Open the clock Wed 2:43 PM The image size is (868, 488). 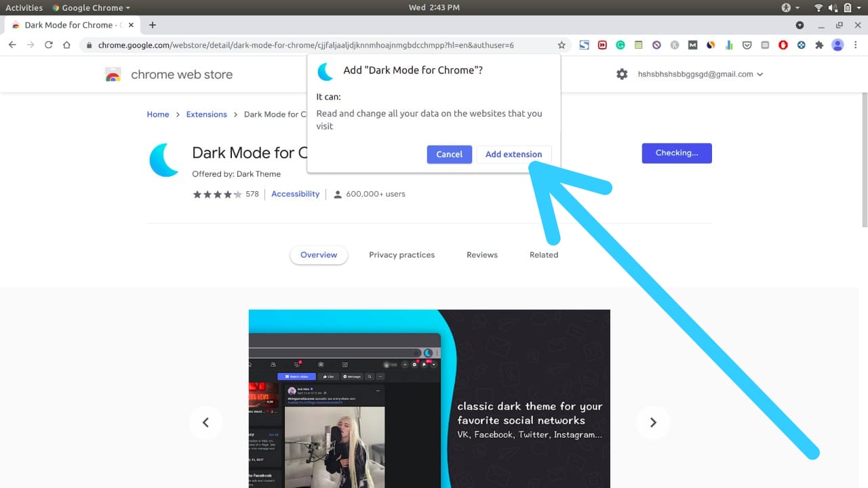434,7
